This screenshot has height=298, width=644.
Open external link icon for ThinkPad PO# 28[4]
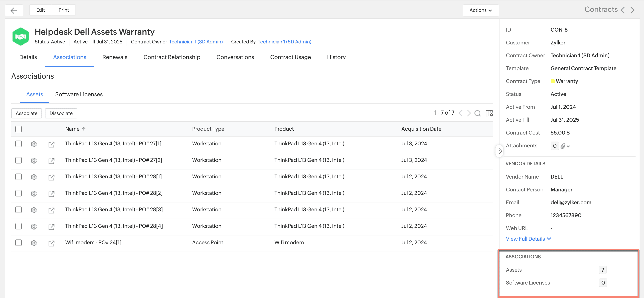[x=51, y=227]
